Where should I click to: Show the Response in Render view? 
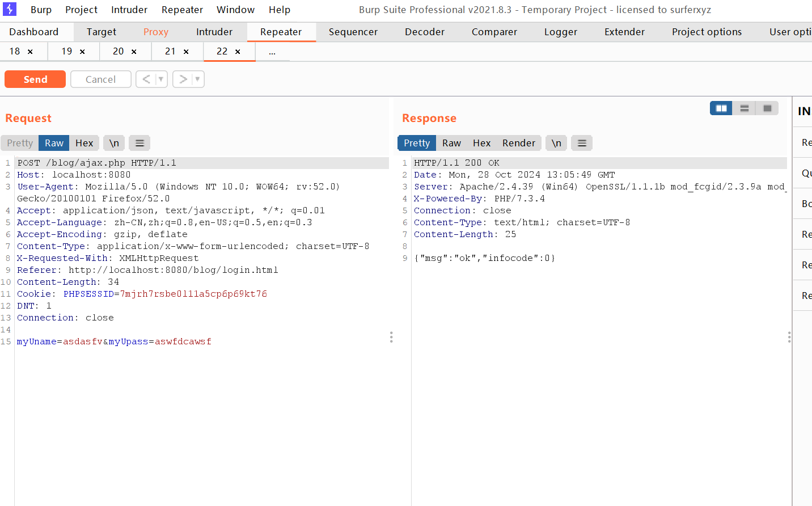click(519, 143)
